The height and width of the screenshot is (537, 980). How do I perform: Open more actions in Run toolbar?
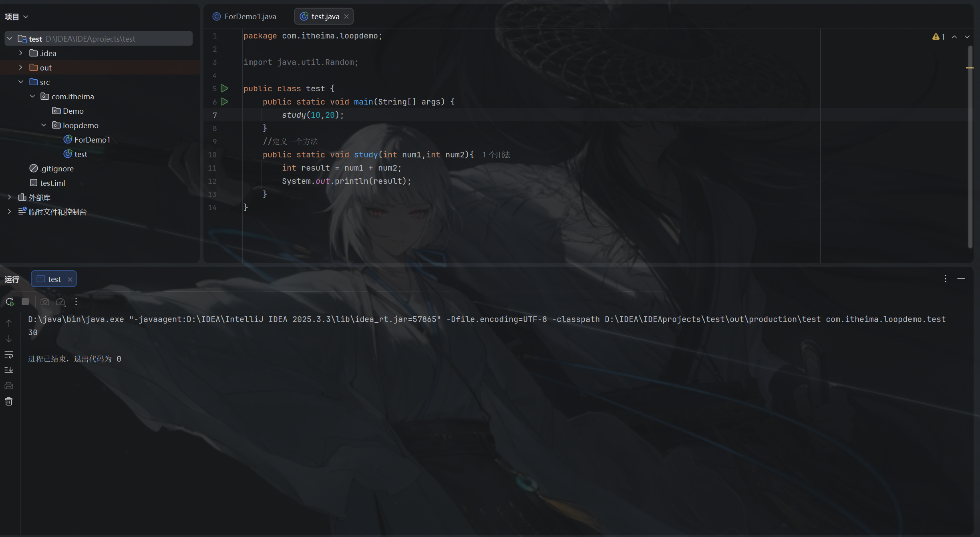click(x=76, y=302)
